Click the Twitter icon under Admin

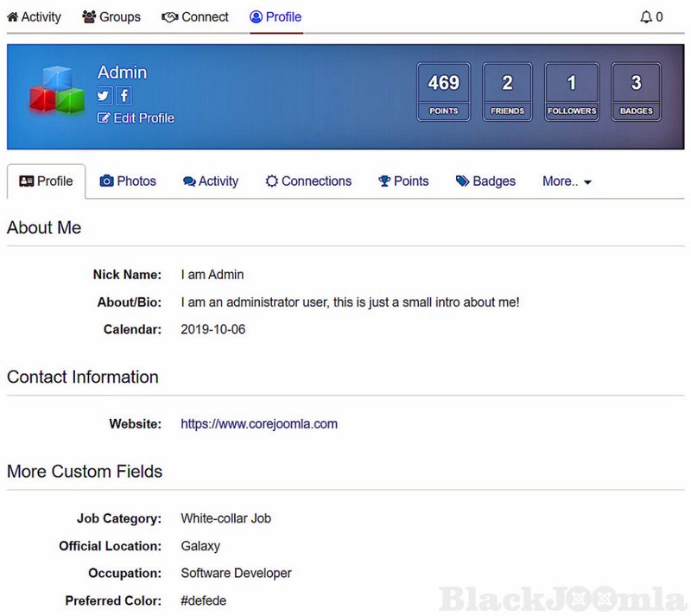click(105, 96)
